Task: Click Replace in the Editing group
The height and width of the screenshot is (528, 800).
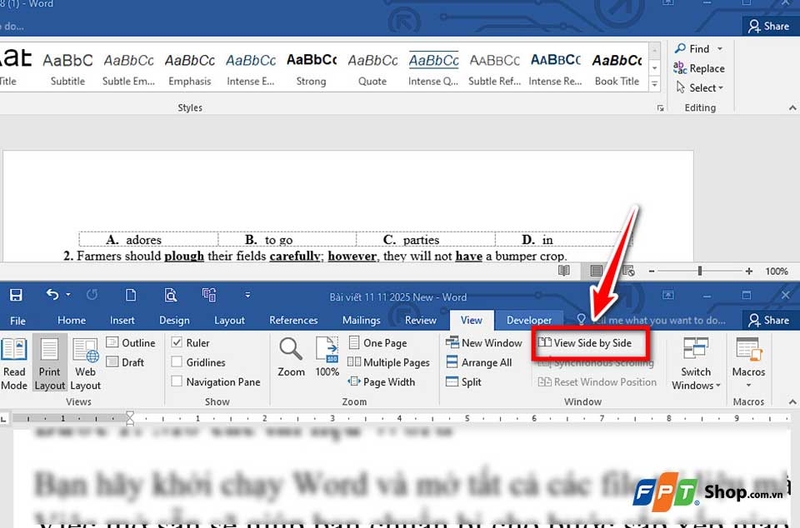Action: pos(698,68)
